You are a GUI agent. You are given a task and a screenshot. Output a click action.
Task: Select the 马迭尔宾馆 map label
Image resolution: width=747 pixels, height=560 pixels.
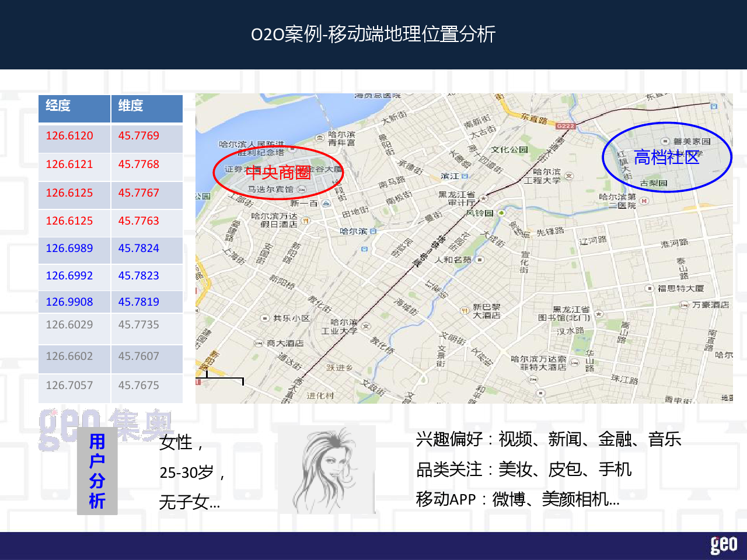coord(271,190)
